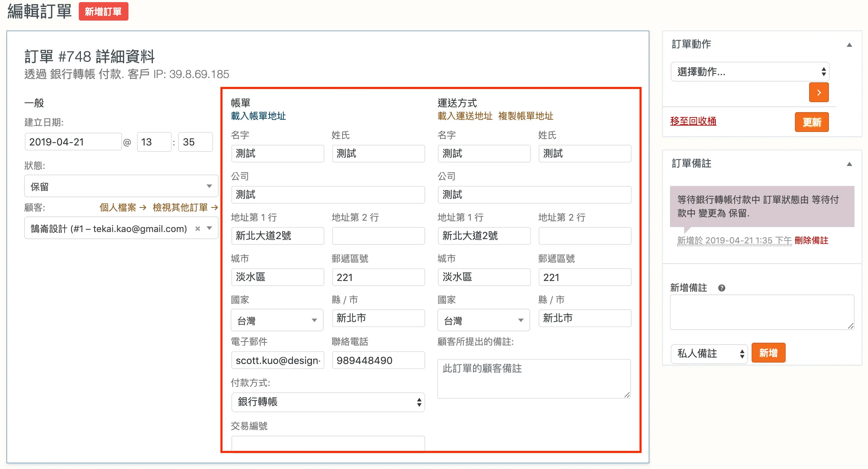The height and width of the screenshot is (469, 868).
Task: Collapse the 訂單備註 panel
Action: tap(849, 164)
